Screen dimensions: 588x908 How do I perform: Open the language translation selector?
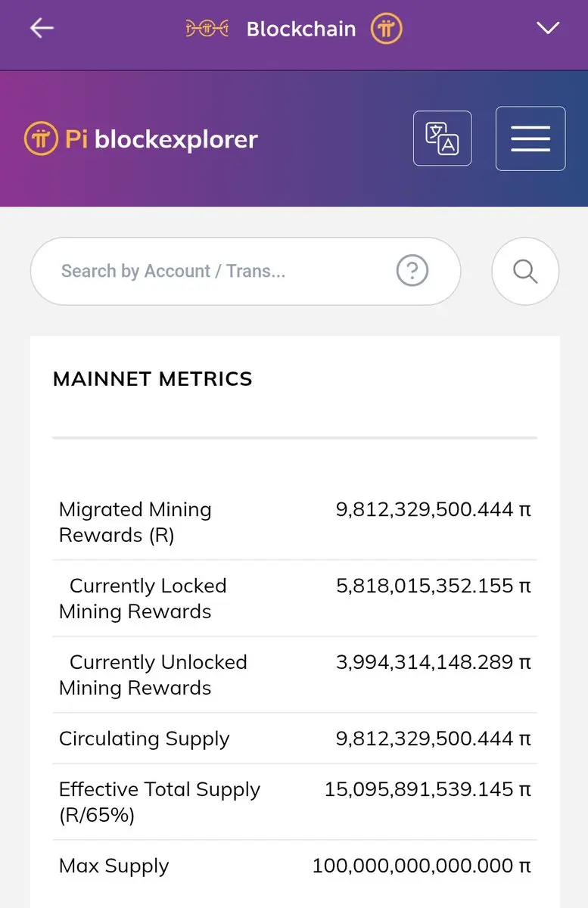(442, 138)
